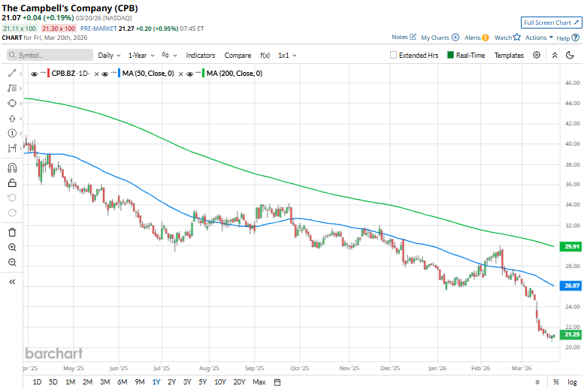584x392 pixels.
Task: Open the chart type selector
Action: [x=169, y=55]
